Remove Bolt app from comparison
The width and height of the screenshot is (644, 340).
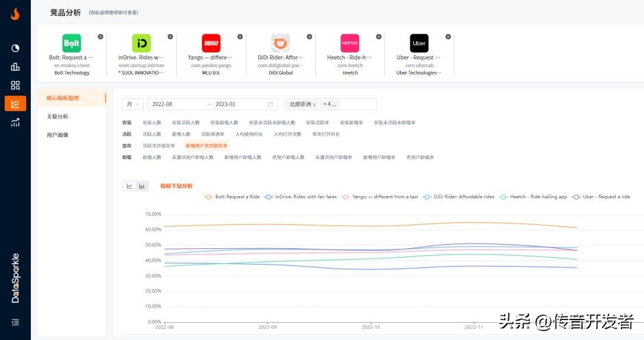[x=101, y=36]
